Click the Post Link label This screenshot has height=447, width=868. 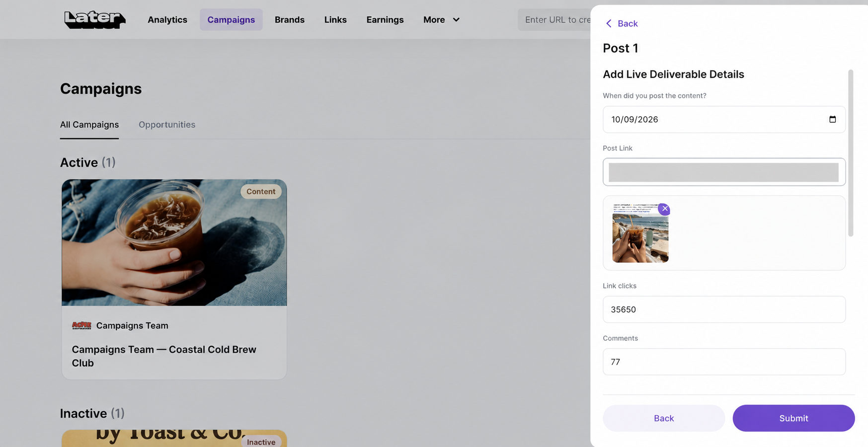tap(618, 148)
